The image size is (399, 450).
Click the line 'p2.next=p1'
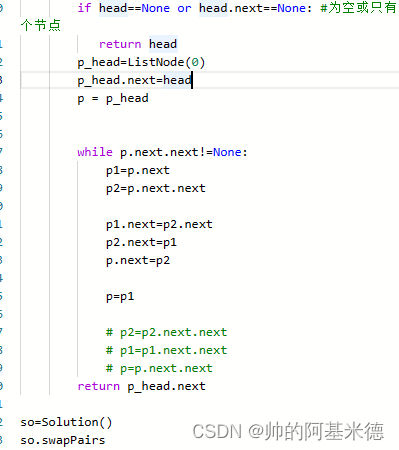(141, 242)
